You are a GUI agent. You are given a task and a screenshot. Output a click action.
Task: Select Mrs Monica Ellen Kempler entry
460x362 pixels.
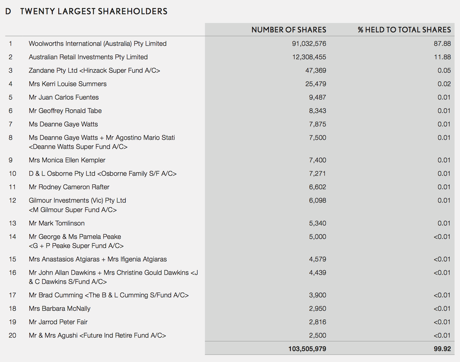(67, 160)
